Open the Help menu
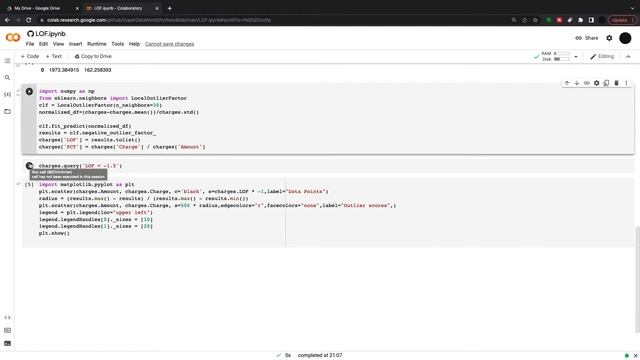The image size is (640, 360). coord(134,44)
